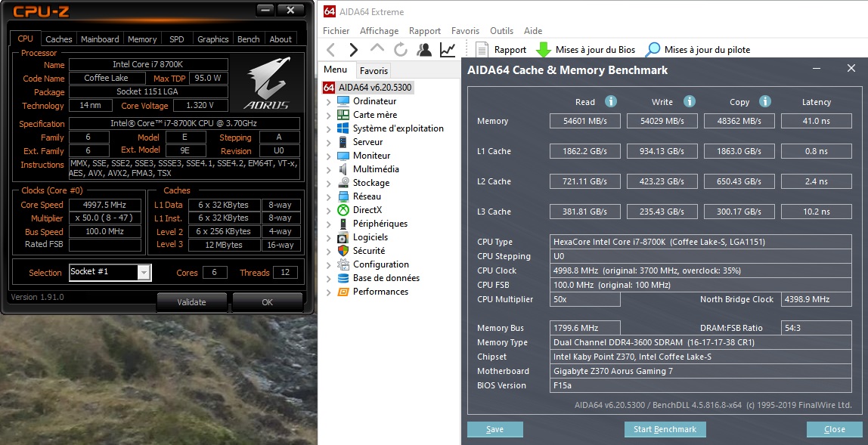Select the Ordinateur computer icon in tree
The image size is (868, 445).
tap(343, 101)
